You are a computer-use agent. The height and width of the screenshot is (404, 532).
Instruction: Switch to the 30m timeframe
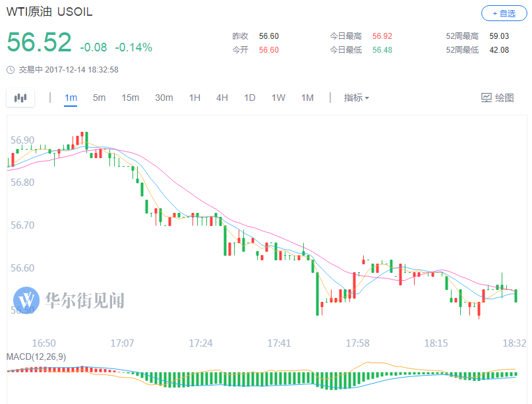click(164, 98)
